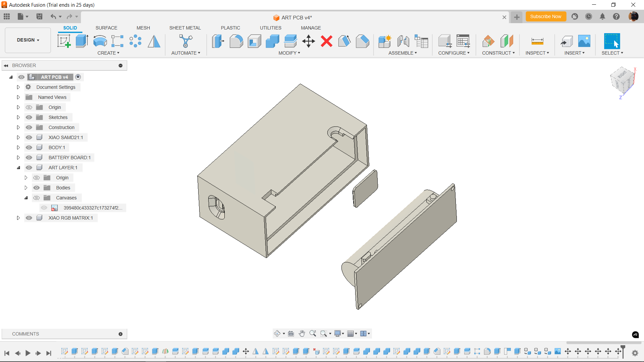Toggle visibility of XIAO RGB MATRIX:1

point(29,218)
